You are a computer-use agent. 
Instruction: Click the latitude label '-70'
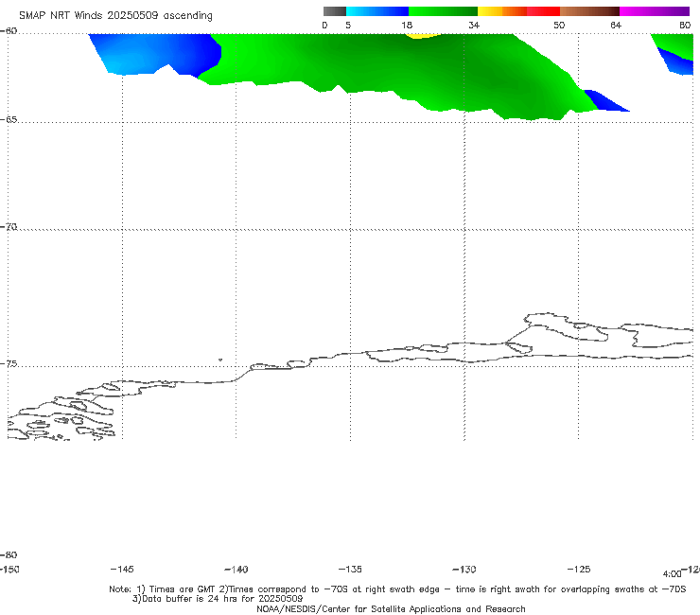tap(9, 226)
